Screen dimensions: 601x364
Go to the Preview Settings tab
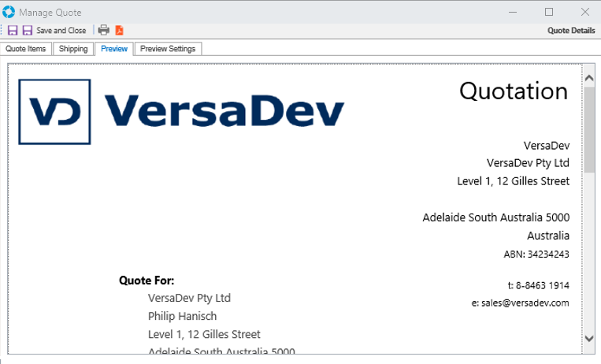pyautogui.click(x=168, y=49)
